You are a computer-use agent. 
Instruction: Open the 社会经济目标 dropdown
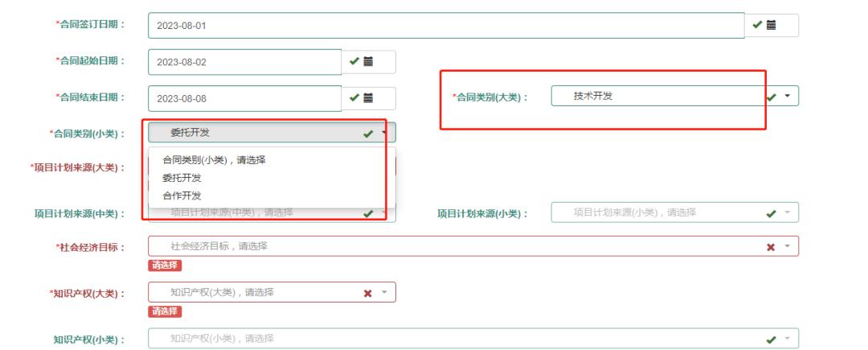[x=473, y=246]
